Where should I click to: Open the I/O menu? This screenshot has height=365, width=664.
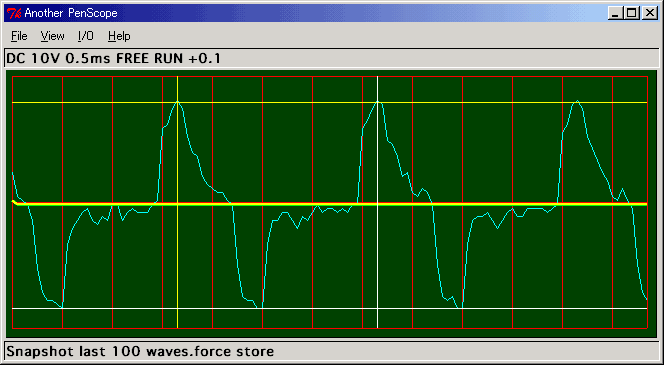coord(86,36)
